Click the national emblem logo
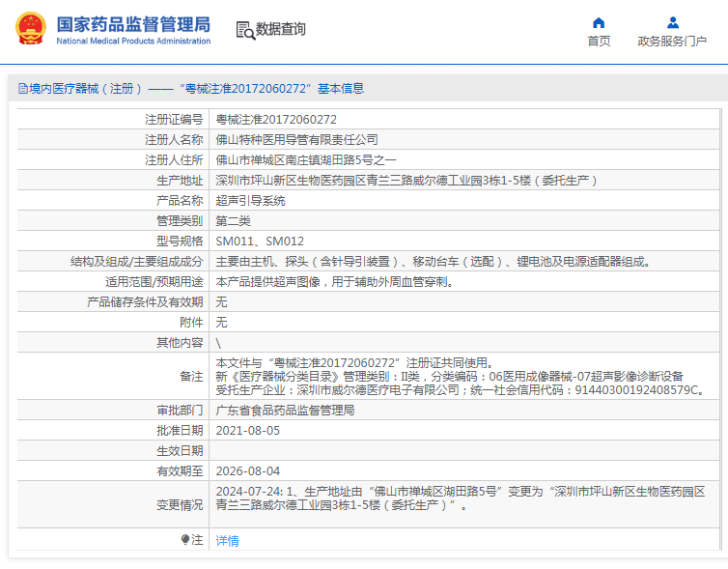728x569 pixels. coord(31,28)
